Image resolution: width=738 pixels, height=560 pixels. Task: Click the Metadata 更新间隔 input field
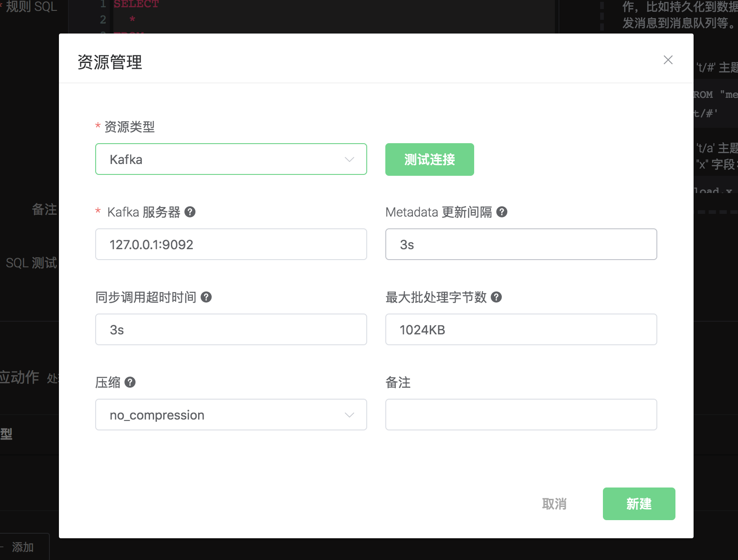(521, 244)
